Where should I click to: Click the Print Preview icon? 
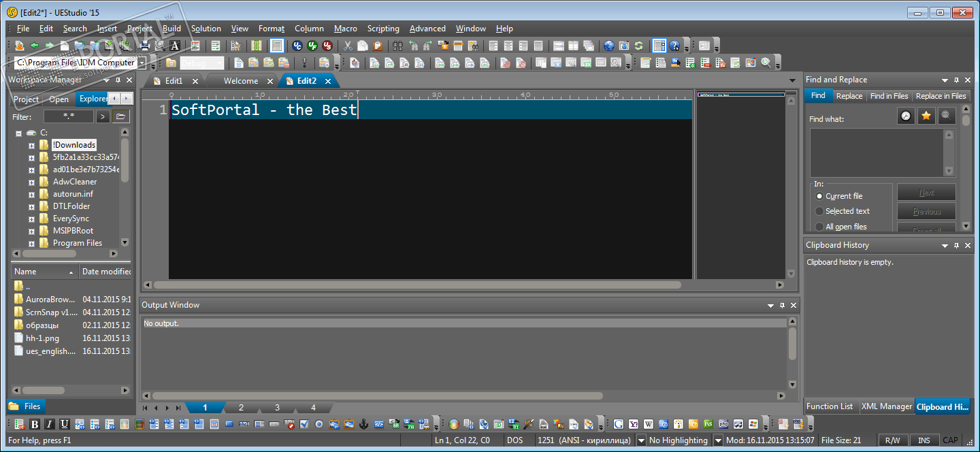pyautogui.click(x=159, y=46)
